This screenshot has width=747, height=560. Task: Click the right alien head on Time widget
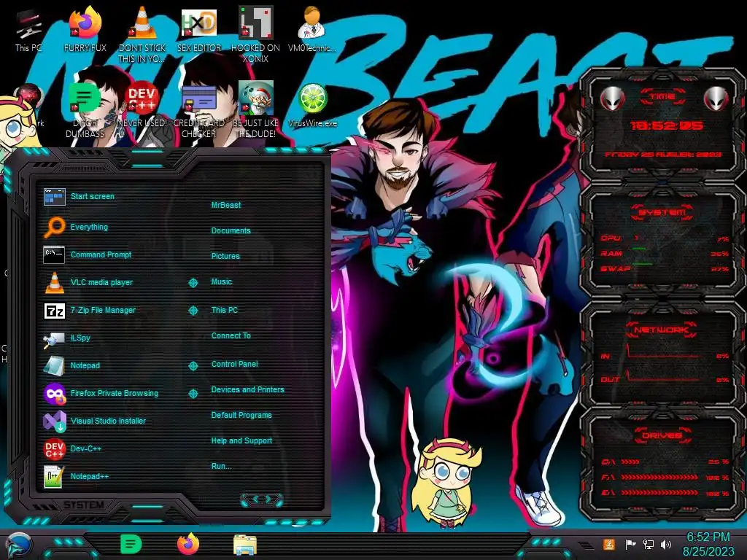pos(716,99)
